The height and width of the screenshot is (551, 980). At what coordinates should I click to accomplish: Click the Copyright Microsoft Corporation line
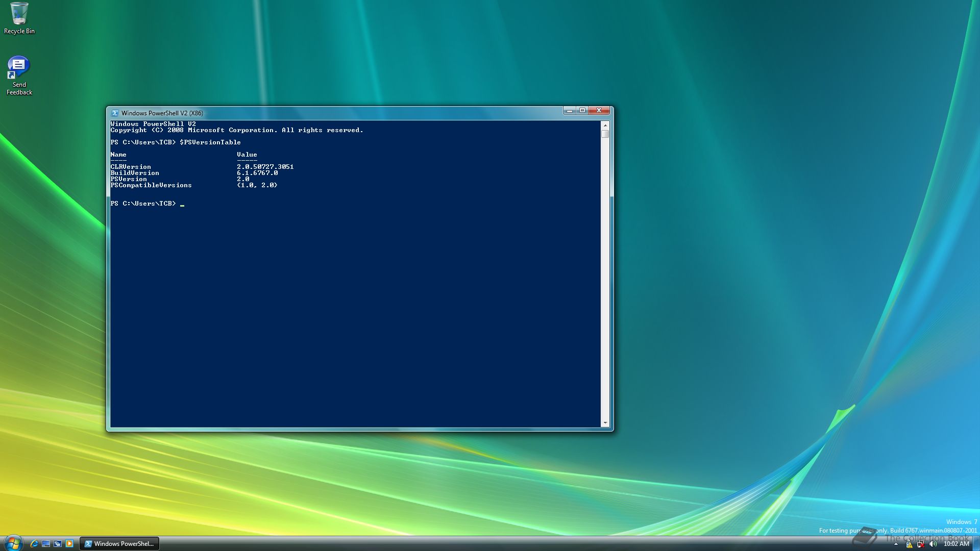[237, 130]
